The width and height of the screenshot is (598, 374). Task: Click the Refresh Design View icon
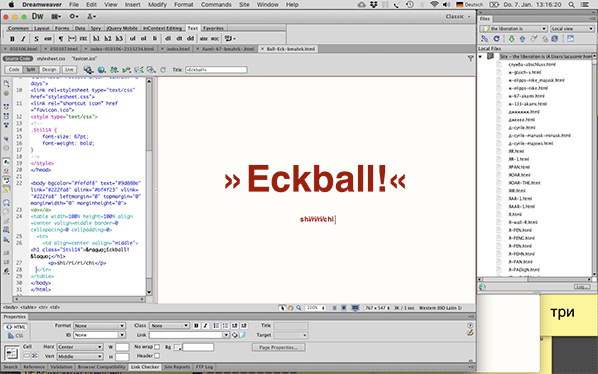tap(163, 70)
